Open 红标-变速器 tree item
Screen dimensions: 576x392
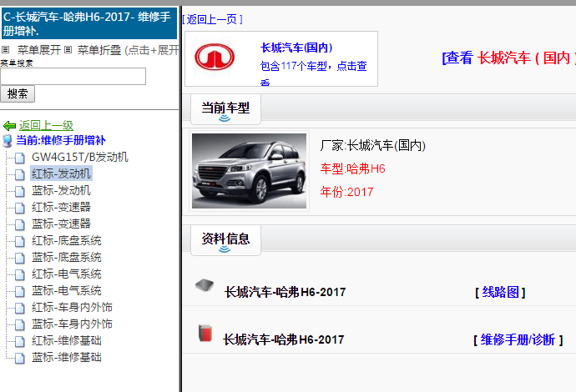(x=61, y=207)
